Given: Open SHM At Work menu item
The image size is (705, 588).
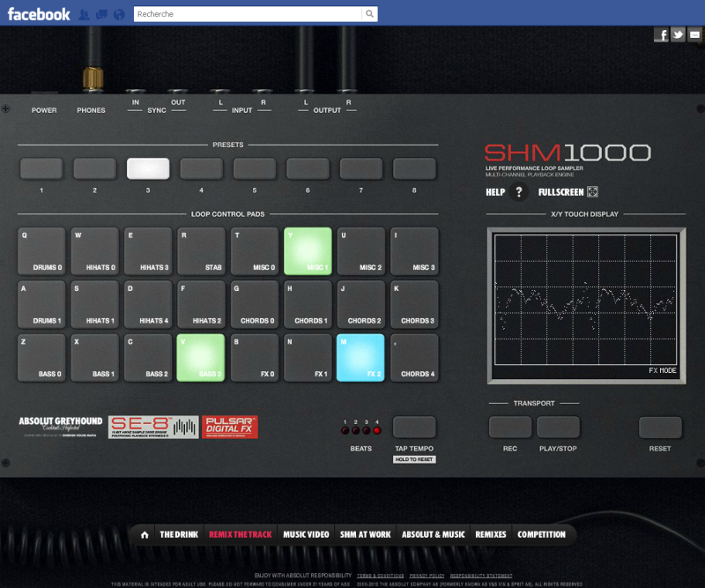Looking at the screenshot, I should [365, 534].
